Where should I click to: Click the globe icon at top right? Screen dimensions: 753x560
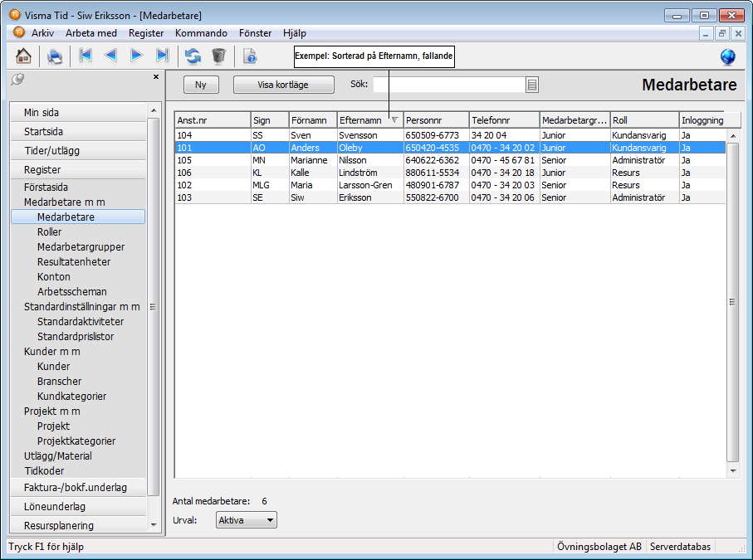click(x=727, y=56)
